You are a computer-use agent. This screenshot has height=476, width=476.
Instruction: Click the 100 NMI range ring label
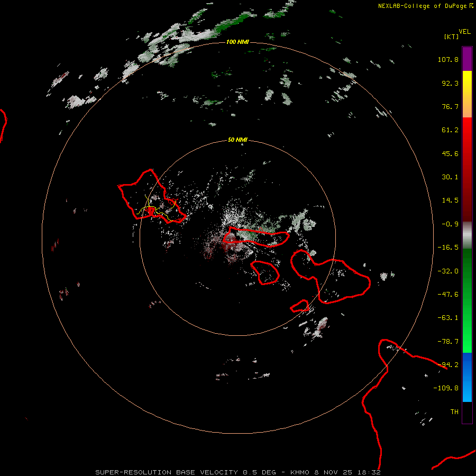(x=237, y=42)
